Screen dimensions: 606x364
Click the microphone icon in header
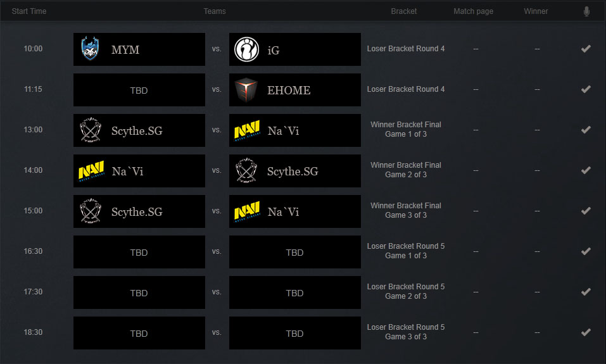586,11
